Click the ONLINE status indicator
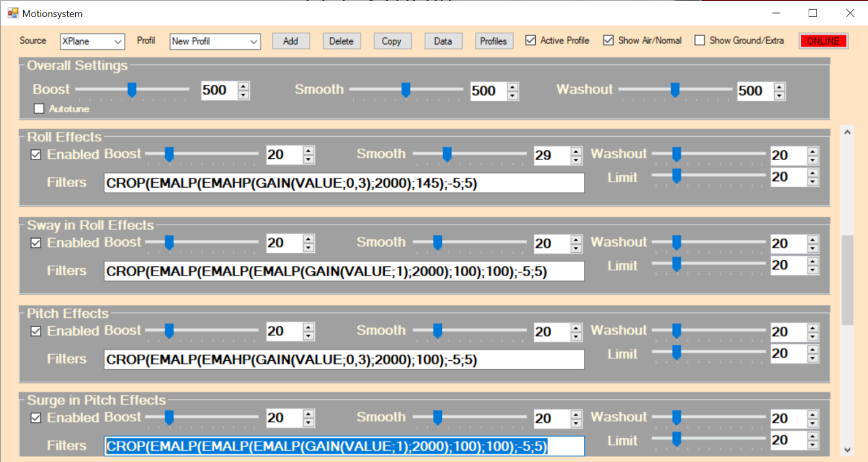Image resolution: width=868 pixels, height=462 pixels. [x=823, y=41]
